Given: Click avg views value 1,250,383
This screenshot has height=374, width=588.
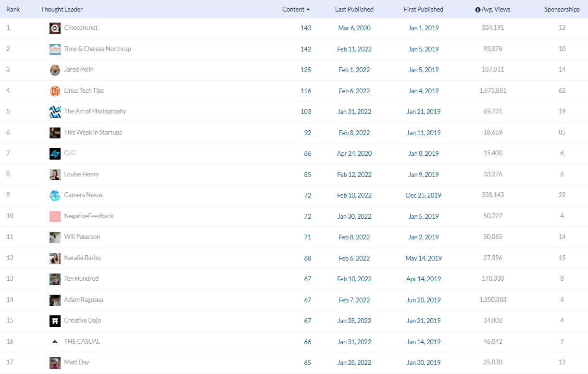Looking at the screenshot, I should 493,299.
